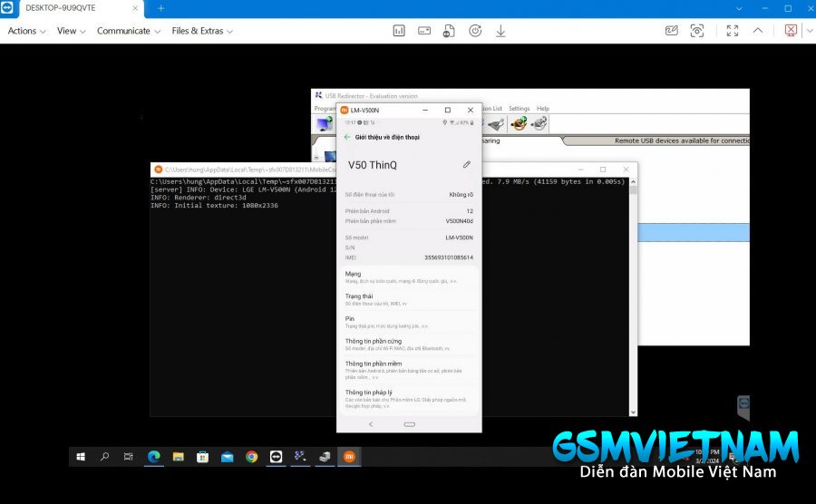Click the IMEI value 355693101085614
Screen dimensions: 816x504
[449, 257]
